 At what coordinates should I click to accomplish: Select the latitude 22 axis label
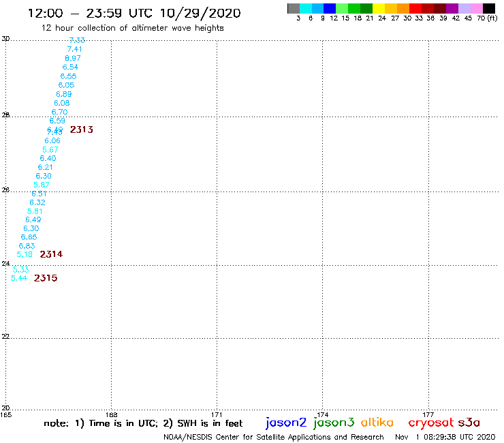[5, 336]
